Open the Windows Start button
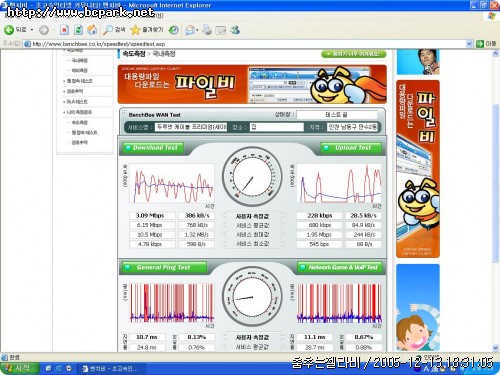500x375 pixels. [x=19, y=368]
